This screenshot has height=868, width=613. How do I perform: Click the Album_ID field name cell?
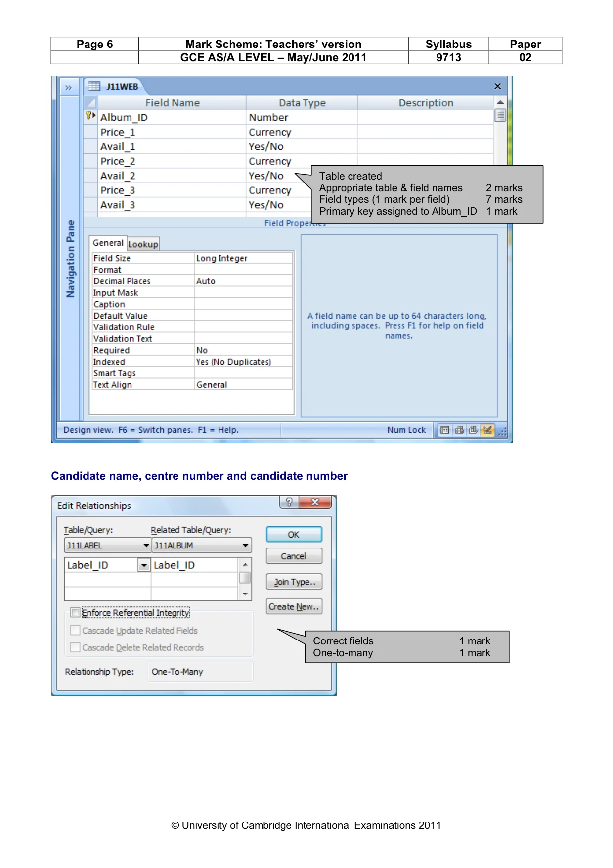[x=172, y=117]
